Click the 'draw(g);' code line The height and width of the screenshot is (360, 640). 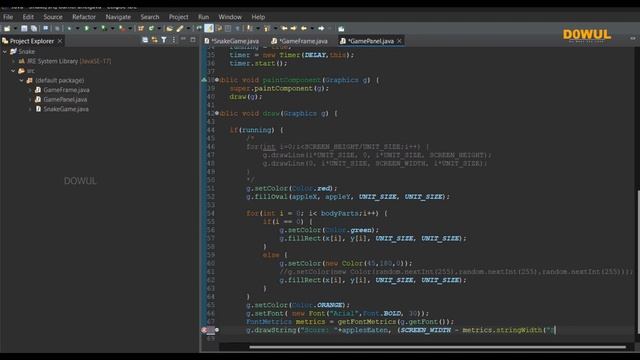click(246, 97)
